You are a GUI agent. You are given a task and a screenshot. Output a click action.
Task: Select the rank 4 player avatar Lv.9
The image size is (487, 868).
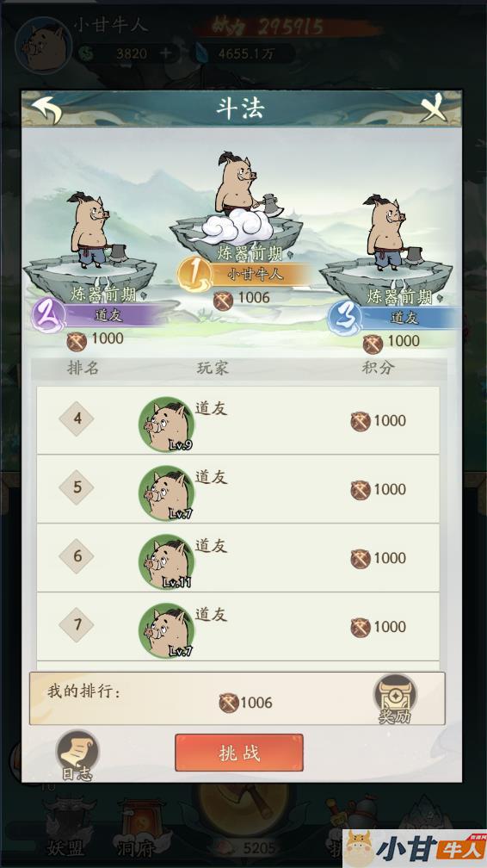tap(166, 424)
